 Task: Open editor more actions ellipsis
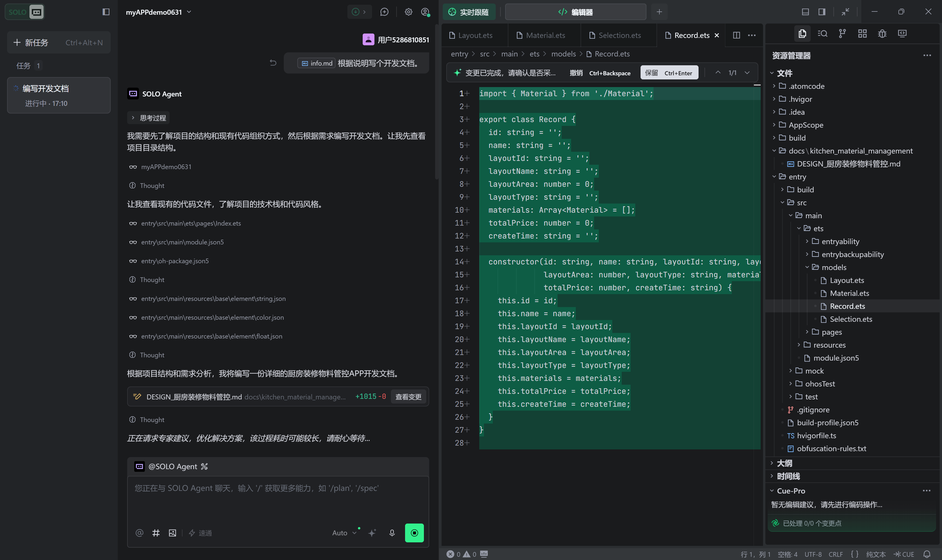pyautogui.click(x=752, y=35)
